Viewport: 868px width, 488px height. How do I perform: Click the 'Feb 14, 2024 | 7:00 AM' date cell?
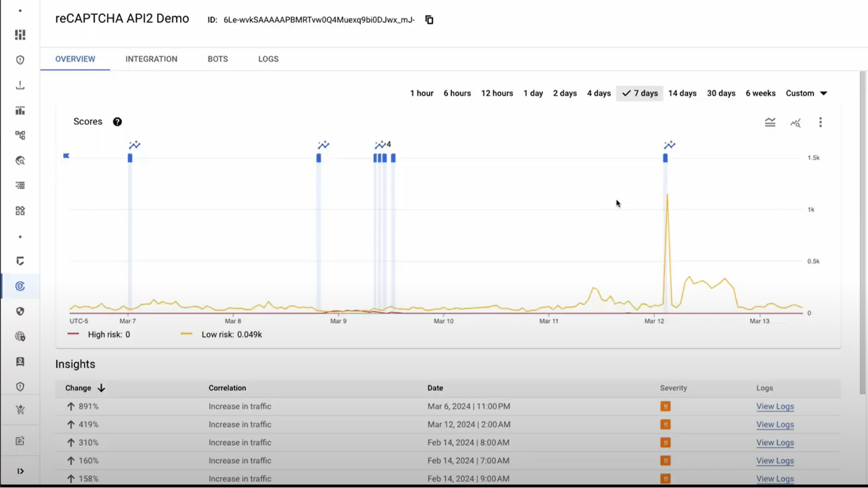468,461
